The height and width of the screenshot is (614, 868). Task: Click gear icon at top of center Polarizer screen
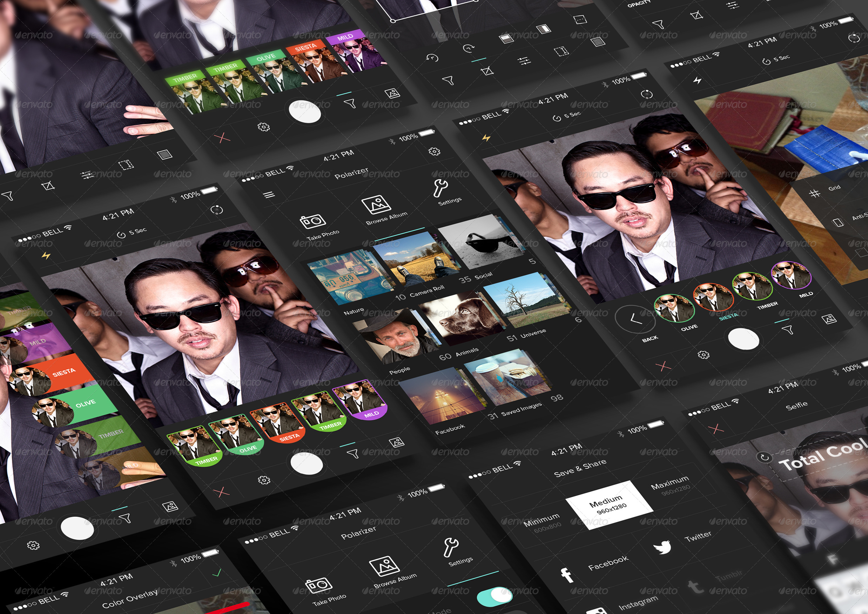(x=435, y=151)
